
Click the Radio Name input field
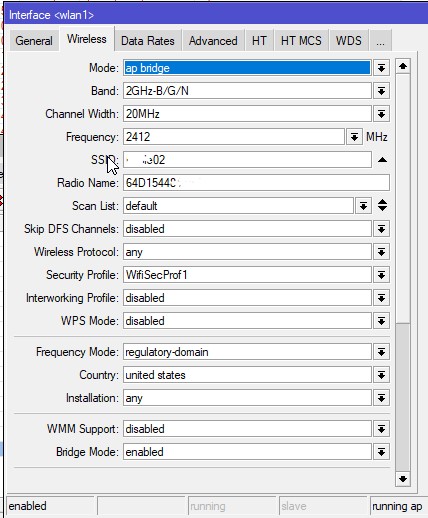tap(256, 183)
